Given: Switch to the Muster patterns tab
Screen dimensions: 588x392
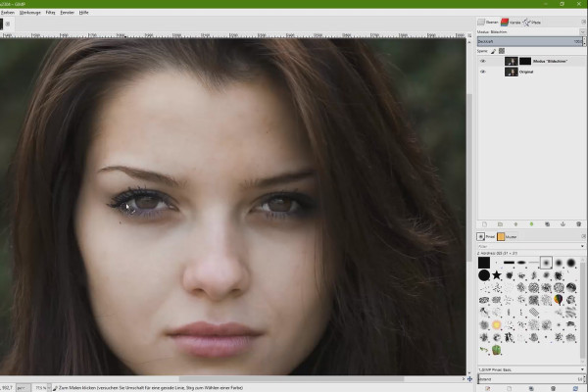Looking at the screenshot, I should pos(507,237).
